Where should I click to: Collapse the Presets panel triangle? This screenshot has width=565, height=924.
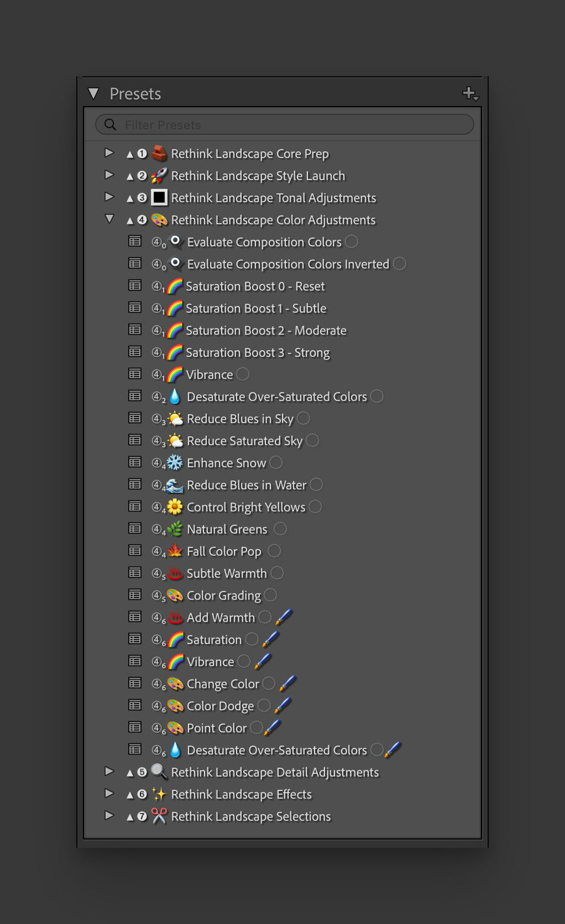click(x=94, y=93)
